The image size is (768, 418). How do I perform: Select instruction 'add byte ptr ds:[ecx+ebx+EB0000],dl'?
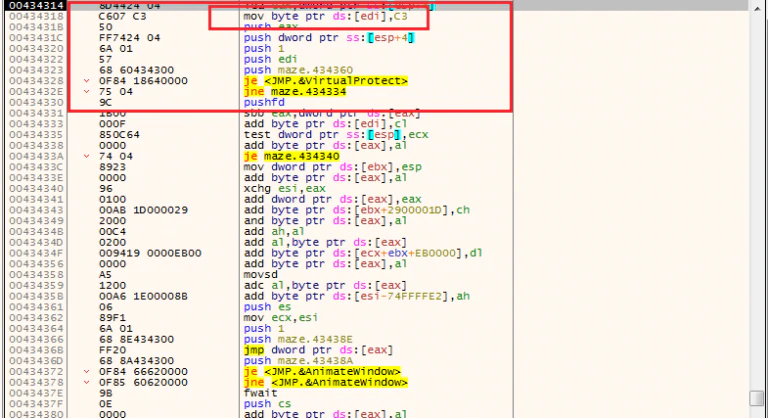click(x=363, y=253)
